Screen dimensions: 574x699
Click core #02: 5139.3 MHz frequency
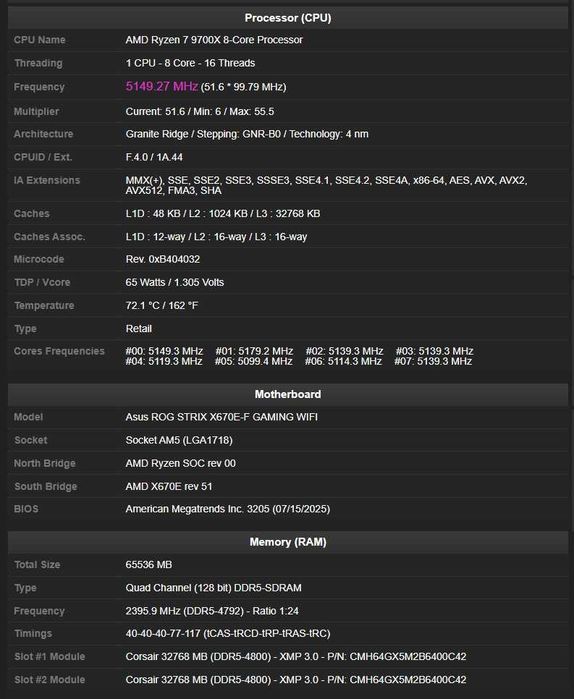[344, 351]
